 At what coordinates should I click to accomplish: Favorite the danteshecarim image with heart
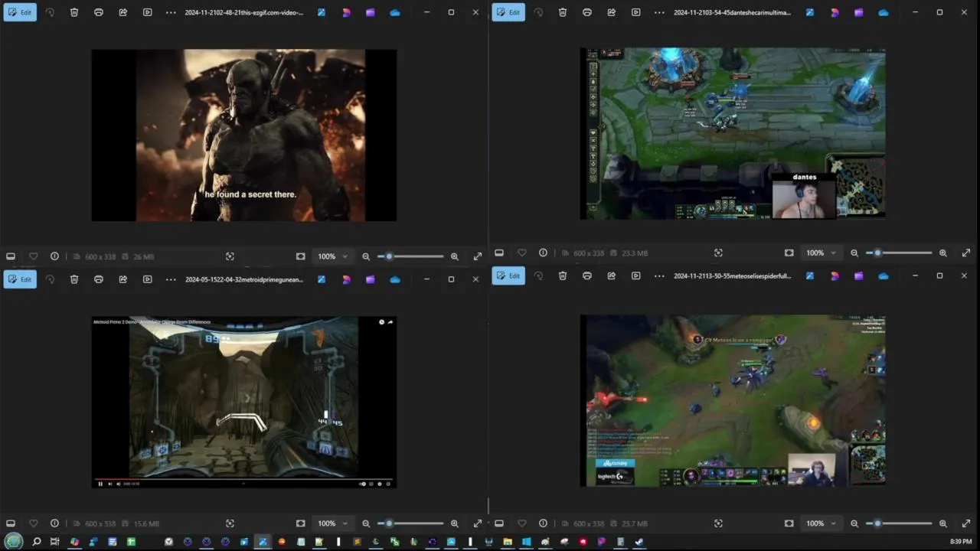click(521, 253)
